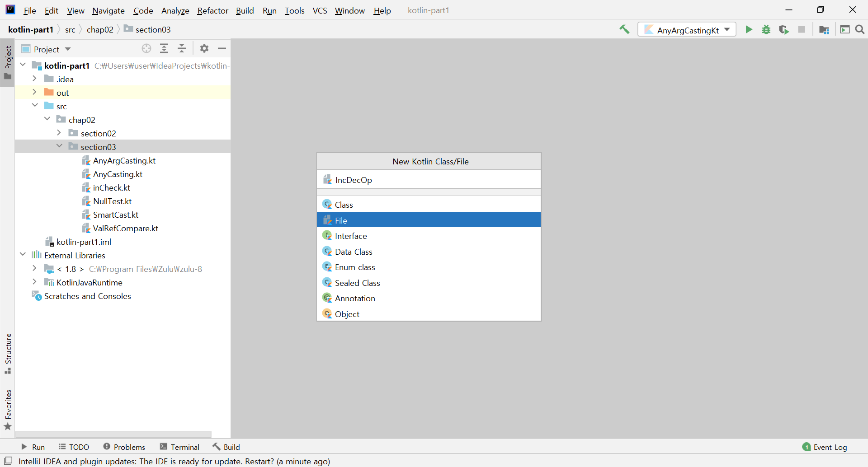This screenshot has width=868, height=467.
Task: Open the Terminal tool window
Action: pos(179,447)
